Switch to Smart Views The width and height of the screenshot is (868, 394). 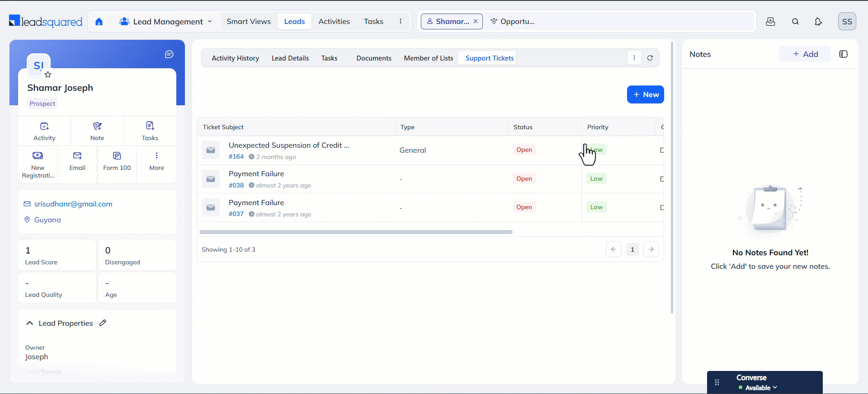coord(249,21)
